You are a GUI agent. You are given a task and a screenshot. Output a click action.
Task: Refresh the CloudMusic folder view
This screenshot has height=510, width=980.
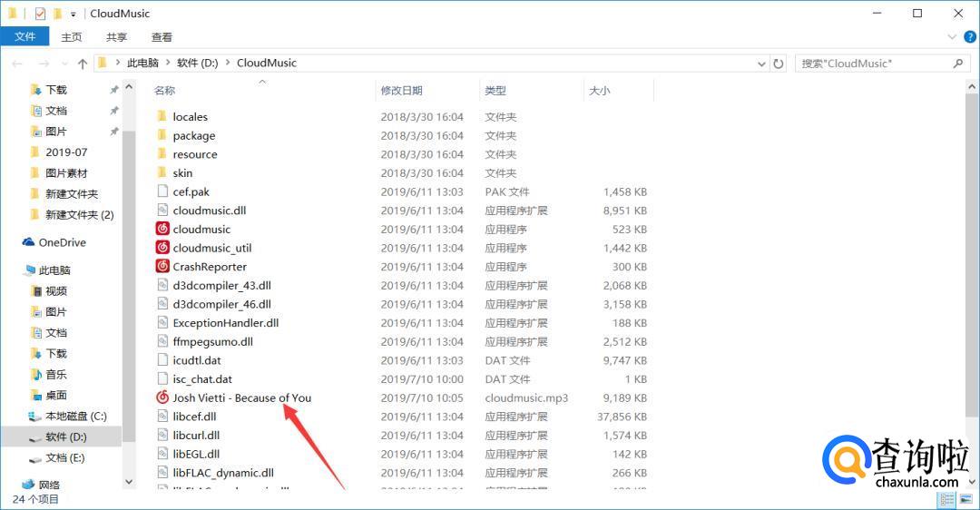[x=779, y=64]
